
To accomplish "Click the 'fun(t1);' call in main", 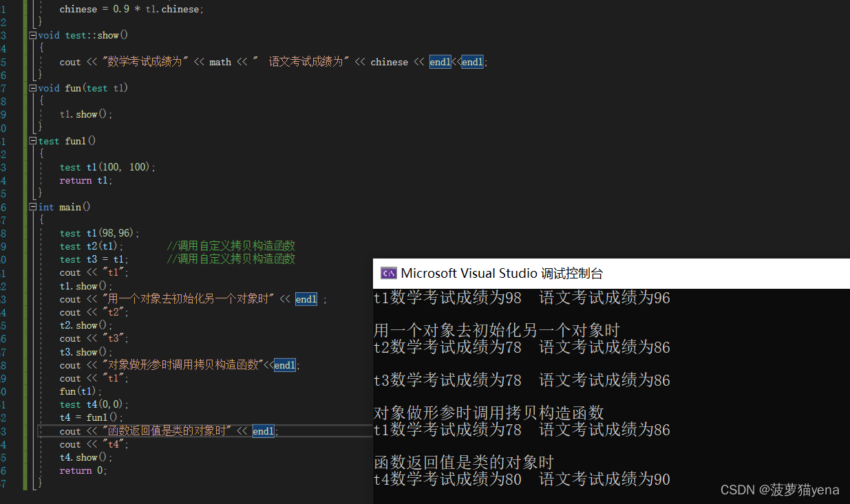I will click(81, 391).
